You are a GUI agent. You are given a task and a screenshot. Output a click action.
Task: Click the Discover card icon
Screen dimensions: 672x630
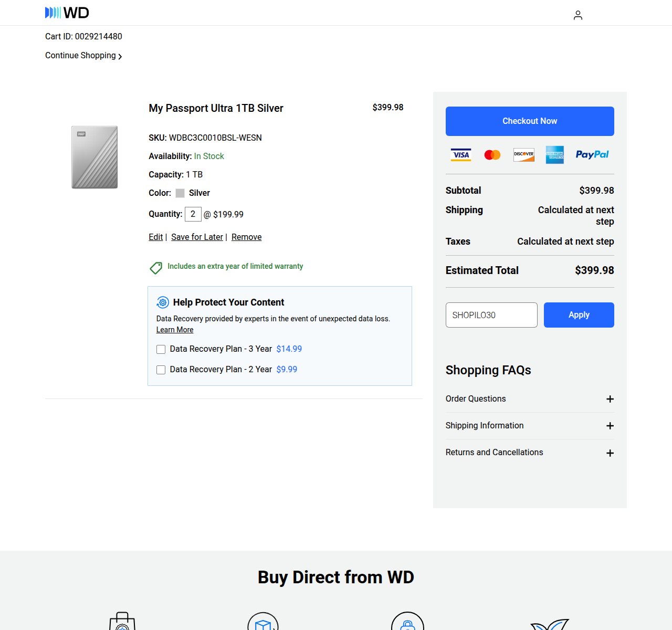click(x=524, y=154)
